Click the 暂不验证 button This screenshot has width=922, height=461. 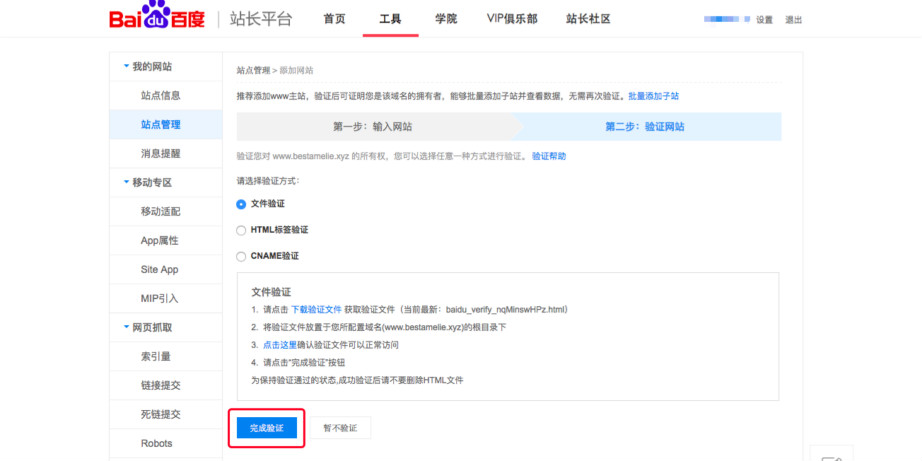point(340,428)
